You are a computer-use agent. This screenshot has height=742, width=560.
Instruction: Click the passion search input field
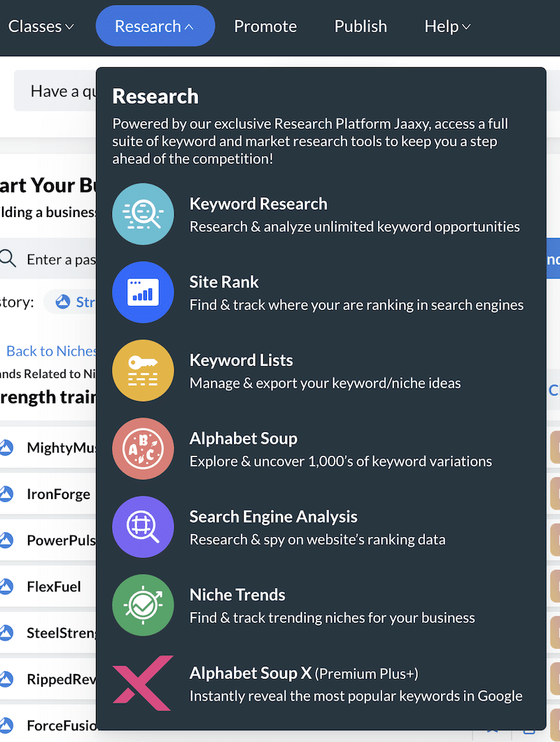tap(61, 260)
